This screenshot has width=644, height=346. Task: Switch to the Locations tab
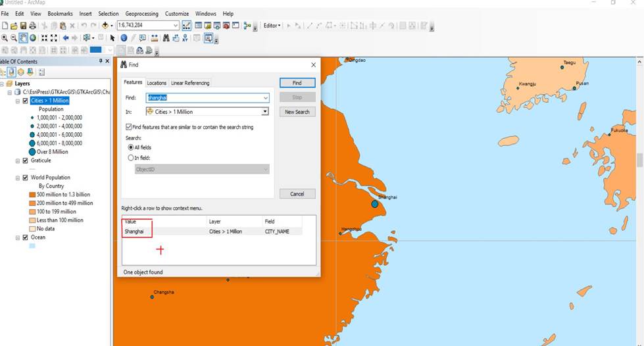[157, 83]
